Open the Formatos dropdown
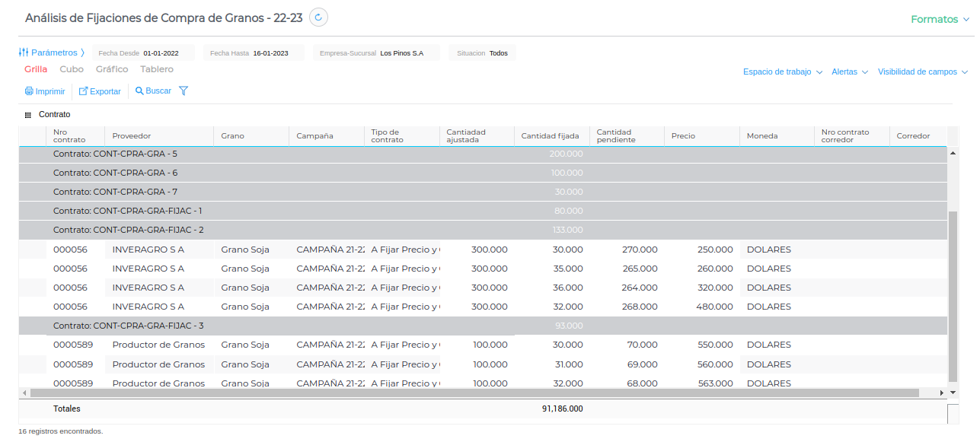This screenshot has width=980, height=442. pos(940,19)
